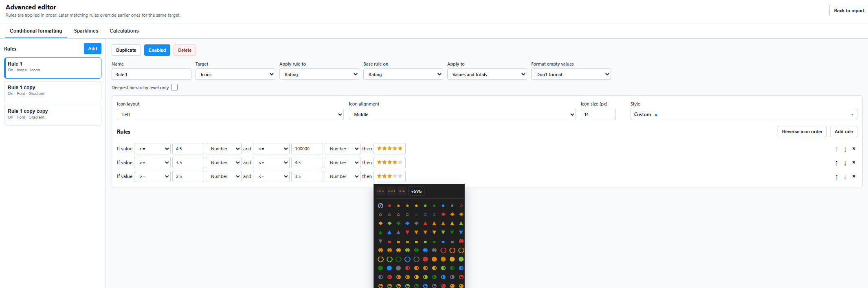Remove the 2.5 to 3.5 rule
Image resolution: width=868 pixels, height=288 pixels.
pos(854,176)
